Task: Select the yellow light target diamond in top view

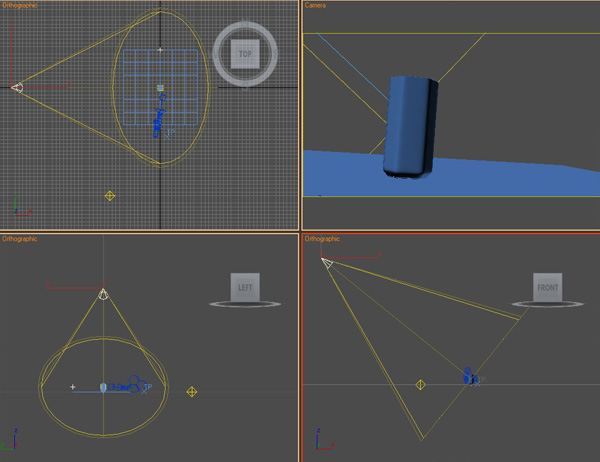Action: click(x=110, y=196)
